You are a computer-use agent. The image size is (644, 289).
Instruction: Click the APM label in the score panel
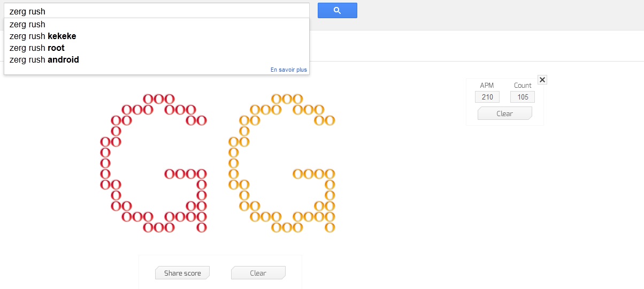pyautogui.click(x=487, y=85)
